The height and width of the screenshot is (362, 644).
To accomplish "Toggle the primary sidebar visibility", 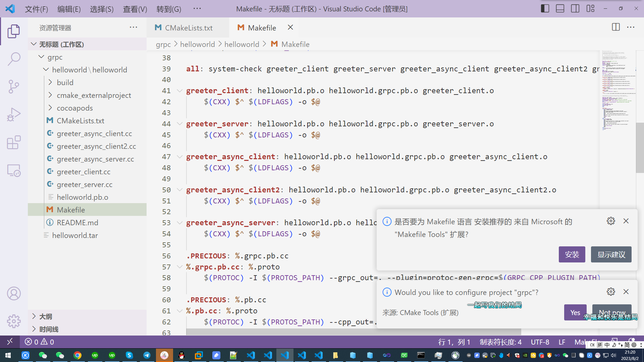I will tap(545, 8).
